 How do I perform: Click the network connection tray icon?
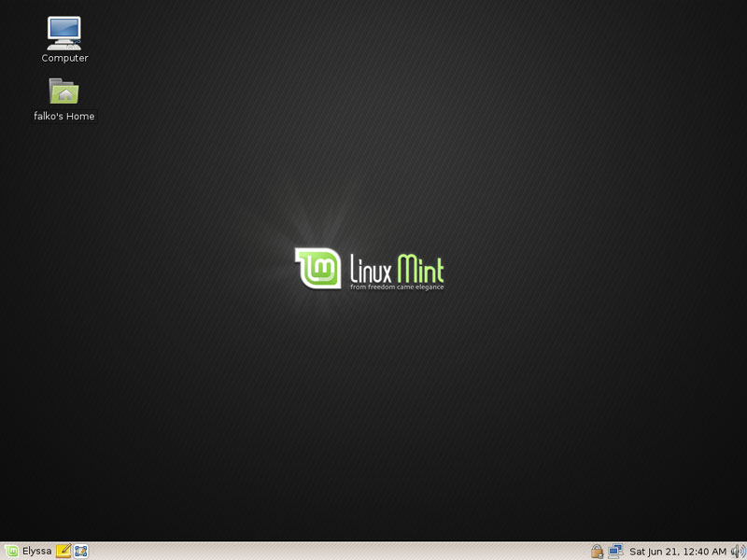click(x=615, y=551)
